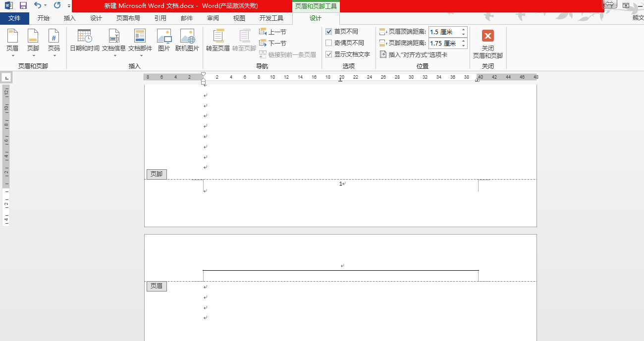644x341 pixels.
Task: Switch to 邮件 mailings tab
Action: [187, 18]
